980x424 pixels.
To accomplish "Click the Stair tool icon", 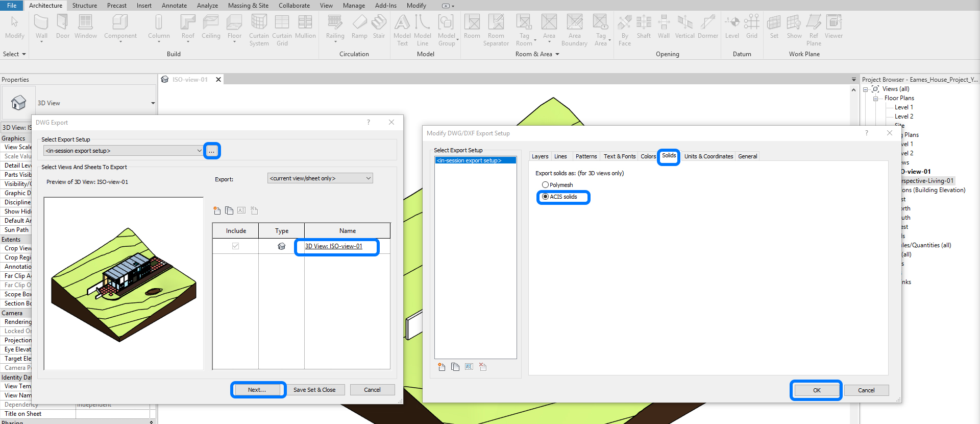I will [379, 27].
